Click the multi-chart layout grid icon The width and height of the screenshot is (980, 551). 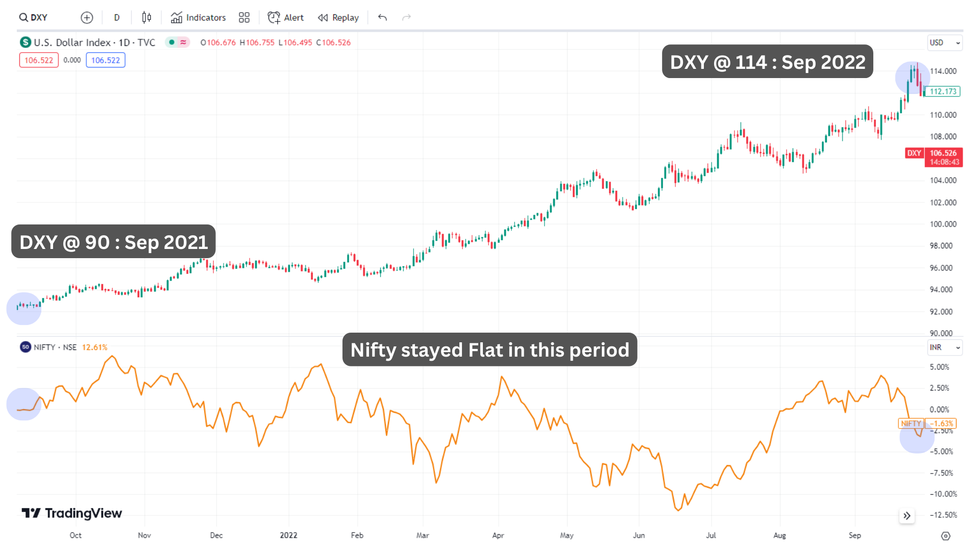tap(244, 17)
